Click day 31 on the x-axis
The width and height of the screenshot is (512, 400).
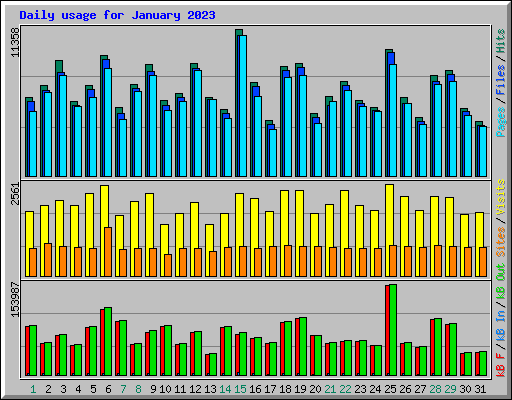(480, 389)
